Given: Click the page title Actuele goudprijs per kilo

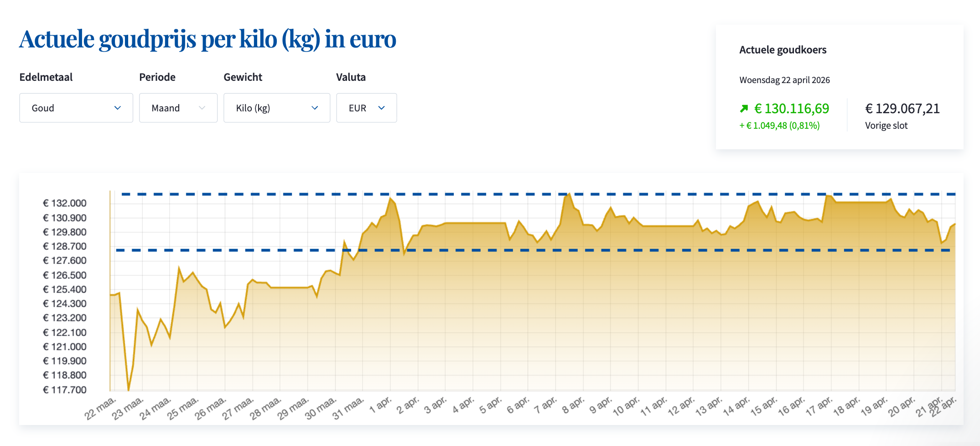Looking at the screenshot, I should coord(207,39).
